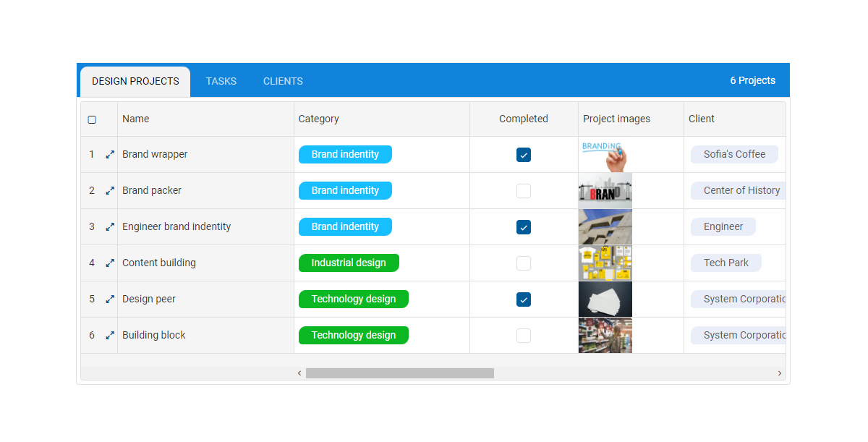Expand details for the Brand packer row
Image resolution: width=868 pixels, height=442 pixels.
coord(110,190)
